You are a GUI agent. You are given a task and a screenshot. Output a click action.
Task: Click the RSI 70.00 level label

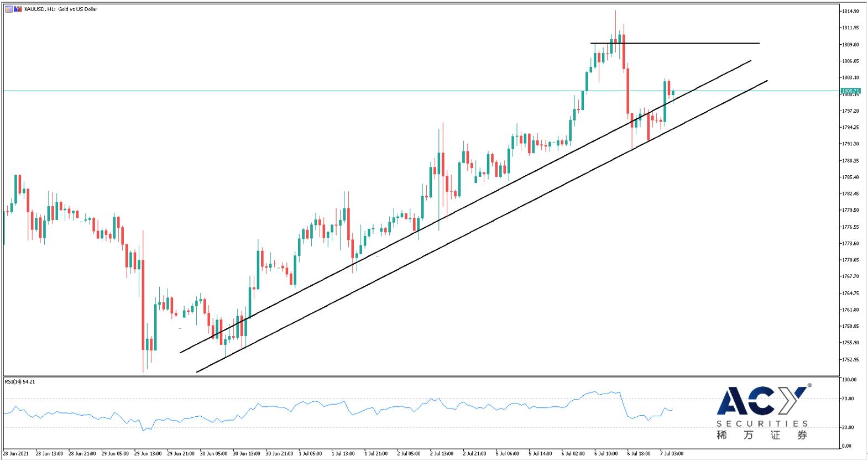[849, 399]
